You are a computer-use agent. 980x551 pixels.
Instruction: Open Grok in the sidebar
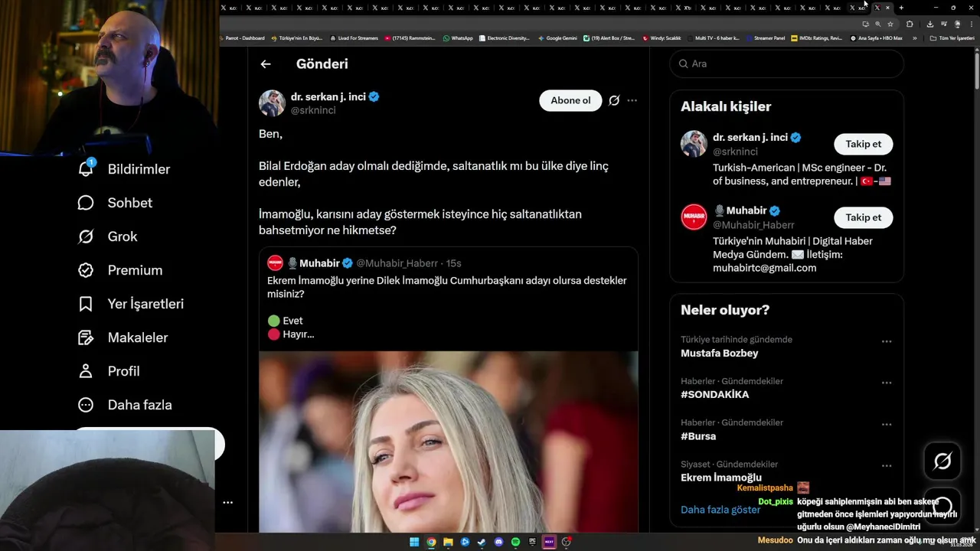tap(107, 236)
